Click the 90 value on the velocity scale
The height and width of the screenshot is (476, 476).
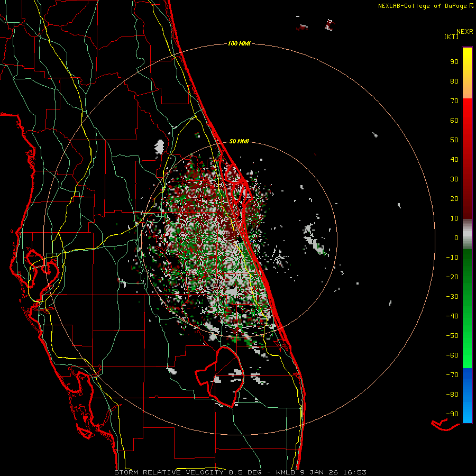click(x=454, y=62)
